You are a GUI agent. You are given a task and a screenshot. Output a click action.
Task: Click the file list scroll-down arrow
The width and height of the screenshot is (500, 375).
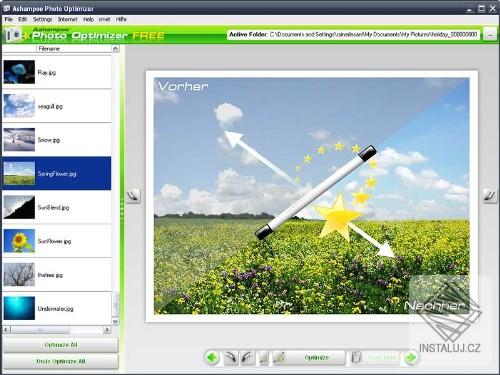[x=115, y=322]
